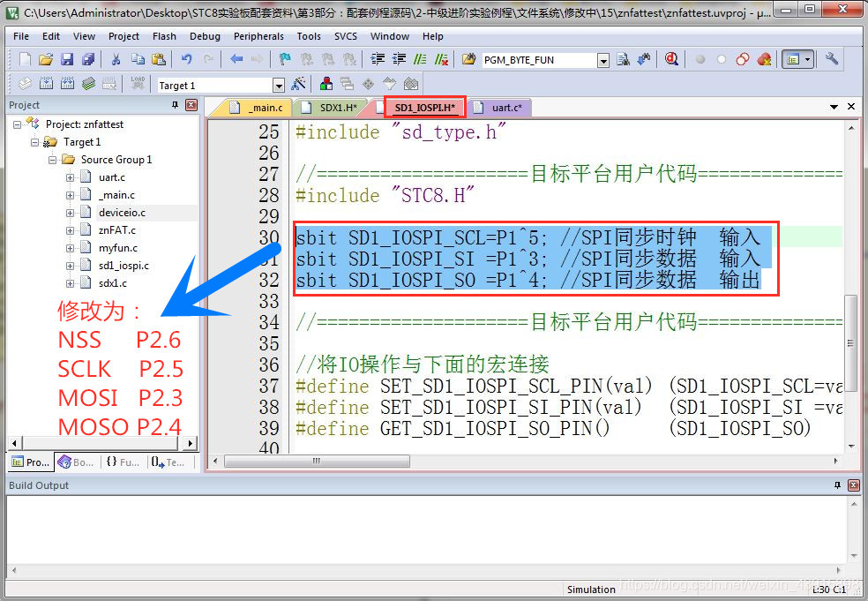Close the Project panel
The image size is (868, 601).
[x=191, y=105]
